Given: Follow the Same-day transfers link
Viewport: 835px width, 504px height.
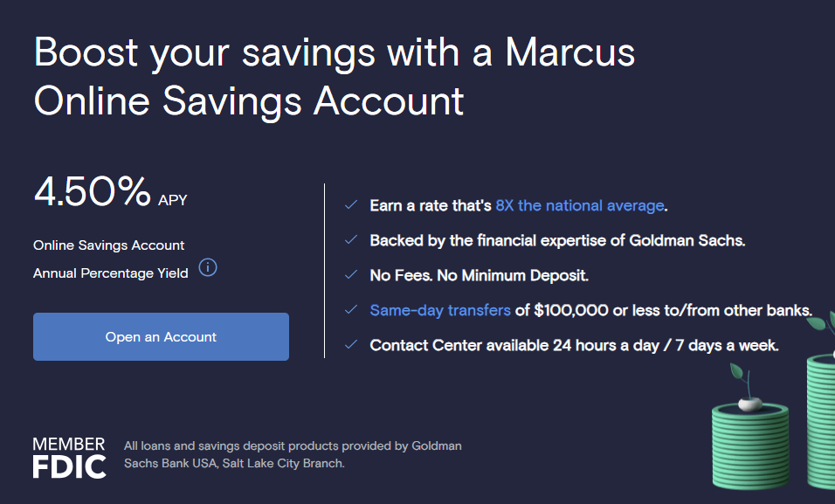Looking at the screenshot, I should tap(440, 310).
